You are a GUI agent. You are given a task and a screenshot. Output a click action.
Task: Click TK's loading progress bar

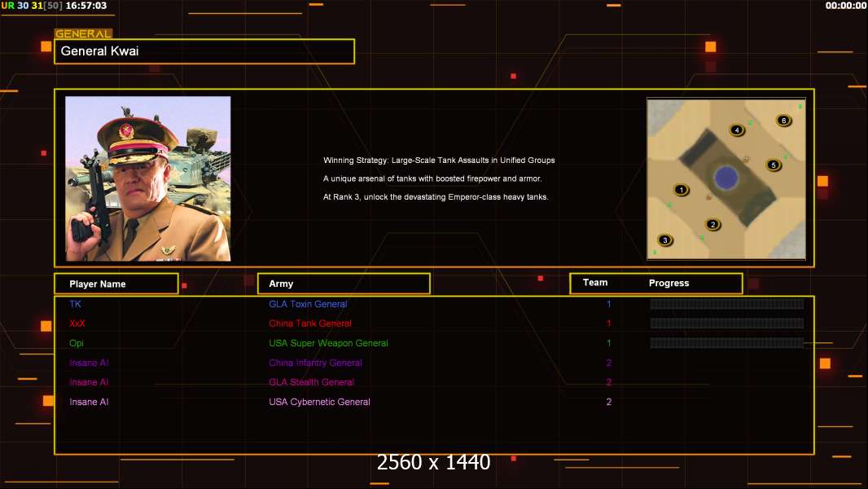[727, 303]
